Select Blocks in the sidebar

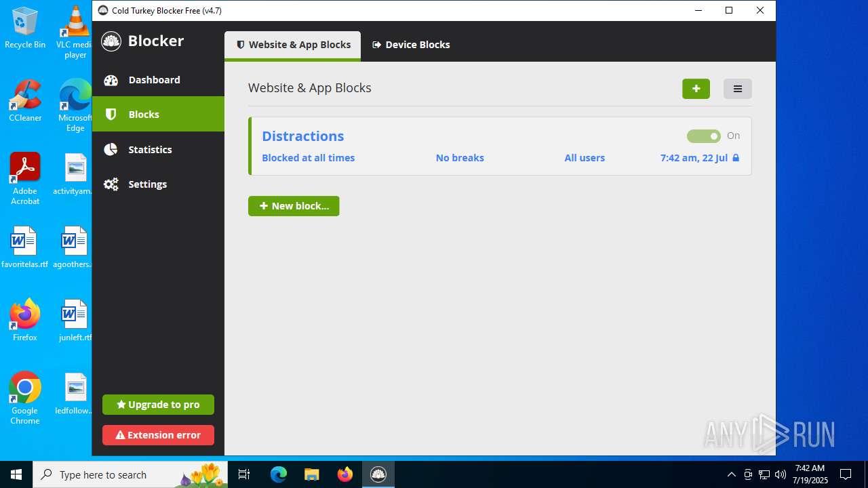[x=158, y=114]
